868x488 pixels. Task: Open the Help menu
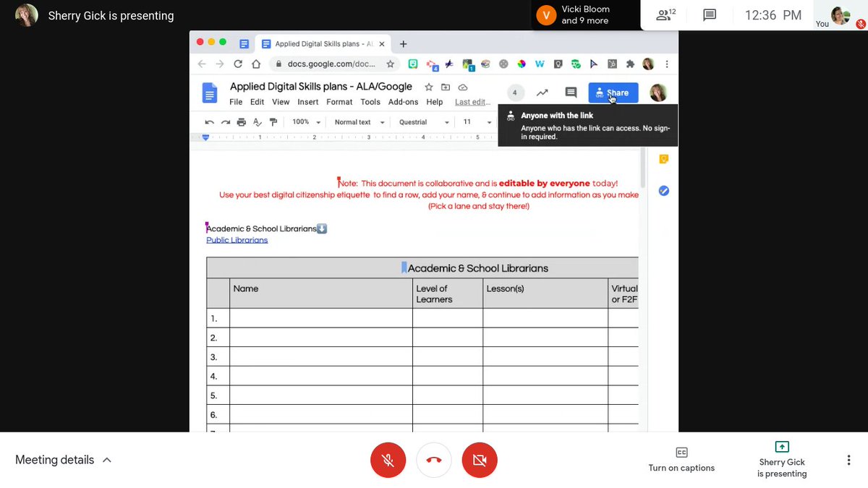coord(434,102)
